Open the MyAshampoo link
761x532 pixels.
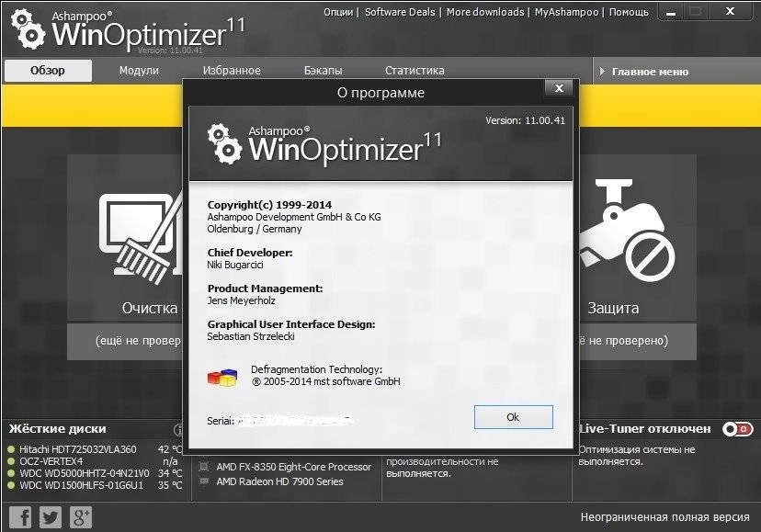[x=566, y=12]
